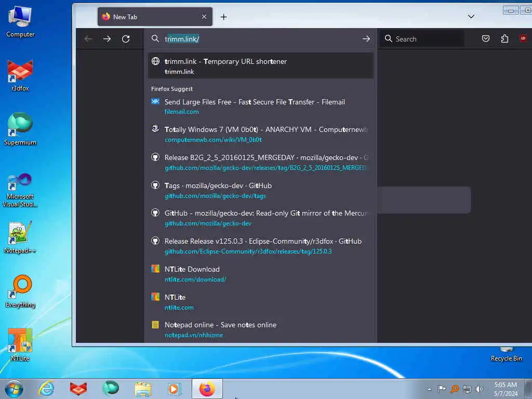Click the search magnifier in address bar
Image resolution: width=532 pixels, height=399 pixels.
click(155, 38)
